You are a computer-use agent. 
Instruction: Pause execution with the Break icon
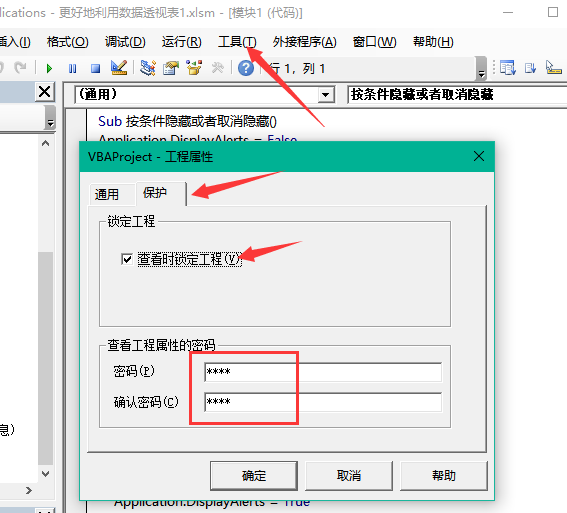tap(72, 68)
